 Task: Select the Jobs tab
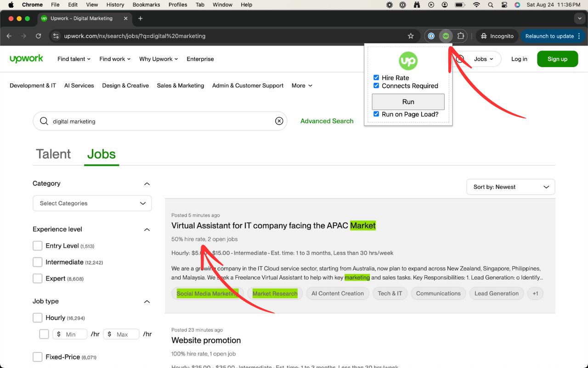102,154
